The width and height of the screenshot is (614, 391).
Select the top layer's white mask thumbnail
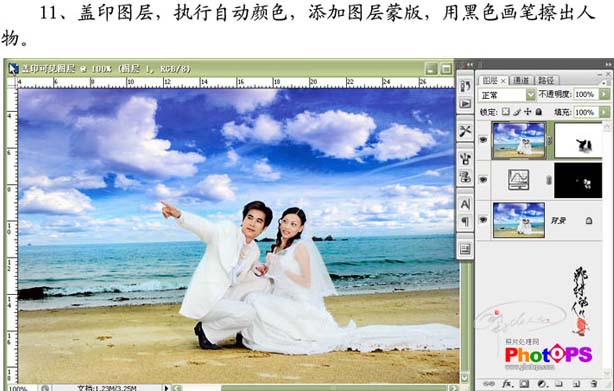[x=578, y=141]
